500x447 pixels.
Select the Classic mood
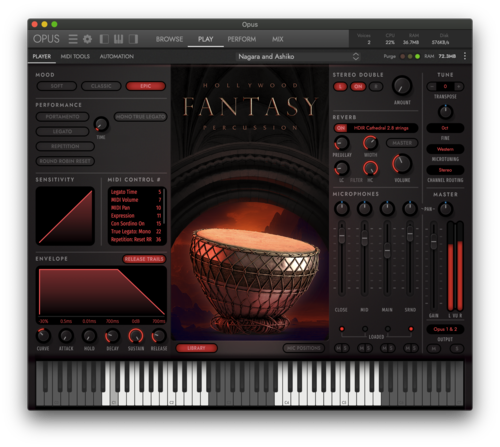point(101,86)
